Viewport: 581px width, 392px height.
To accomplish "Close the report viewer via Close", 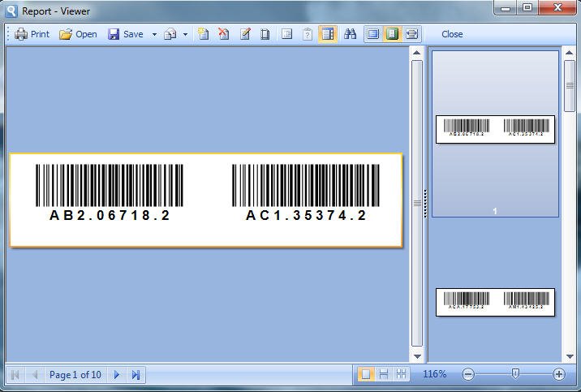I will coord(452,34).
